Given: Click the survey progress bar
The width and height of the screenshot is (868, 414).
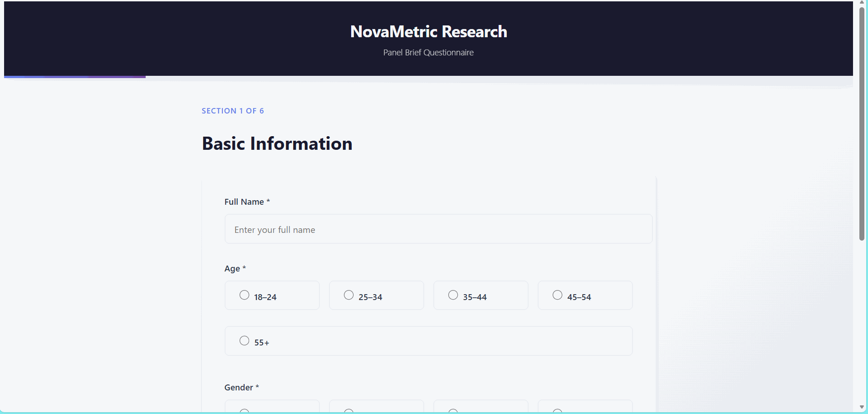Looking at the screenshot, I should tap(428, 77).
